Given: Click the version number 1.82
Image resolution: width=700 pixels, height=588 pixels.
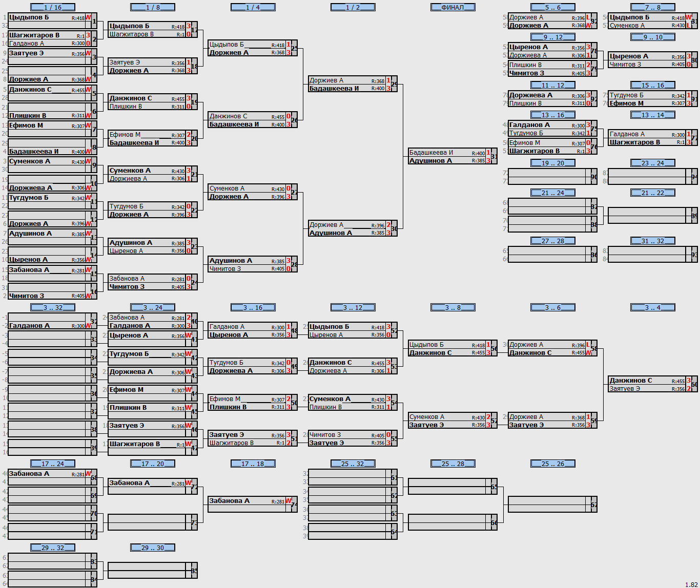Looking at the screenshot, I should point(691,584).
